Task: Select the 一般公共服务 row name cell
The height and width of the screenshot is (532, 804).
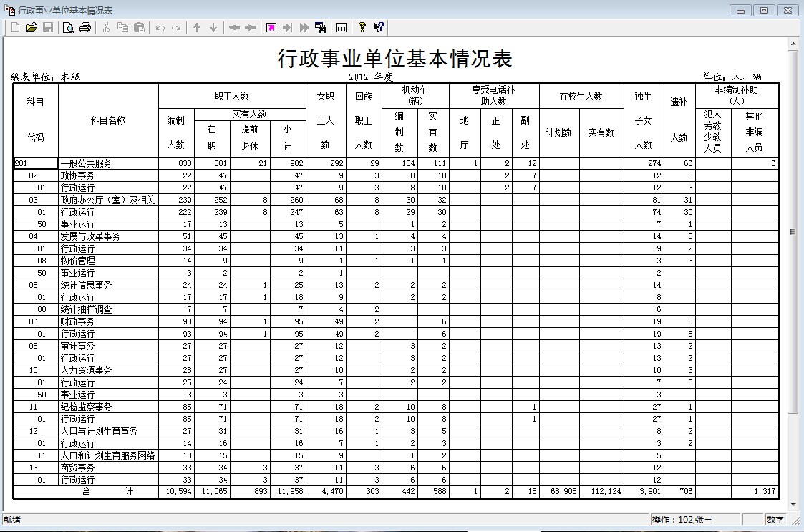Action: click(x=107, y=163)
